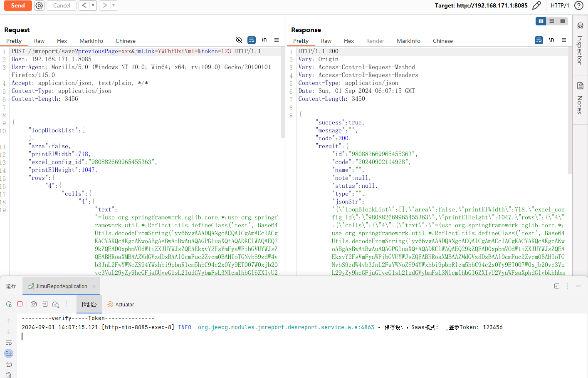Toggle the HTTP/1 protocol selector
The height and width of the screenshot is (378, 588).
(560, 5)
